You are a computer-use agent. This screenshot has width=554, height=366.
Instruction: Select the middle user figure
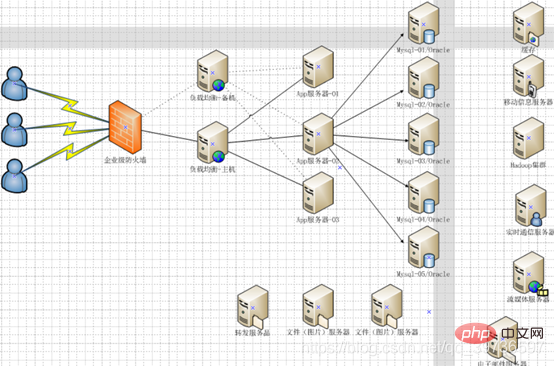[14, 130]
